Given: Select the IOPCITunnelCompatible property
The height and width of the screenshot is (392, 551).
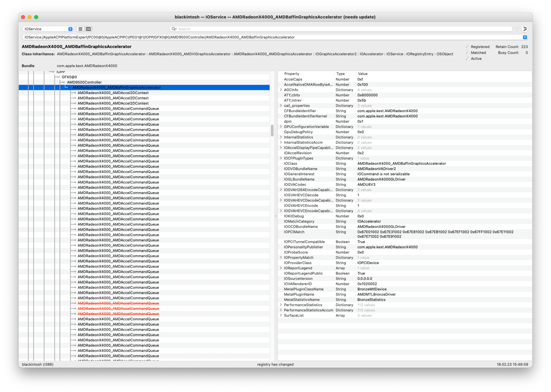Looking at the screenshot, I should click(x=304, y=242).
